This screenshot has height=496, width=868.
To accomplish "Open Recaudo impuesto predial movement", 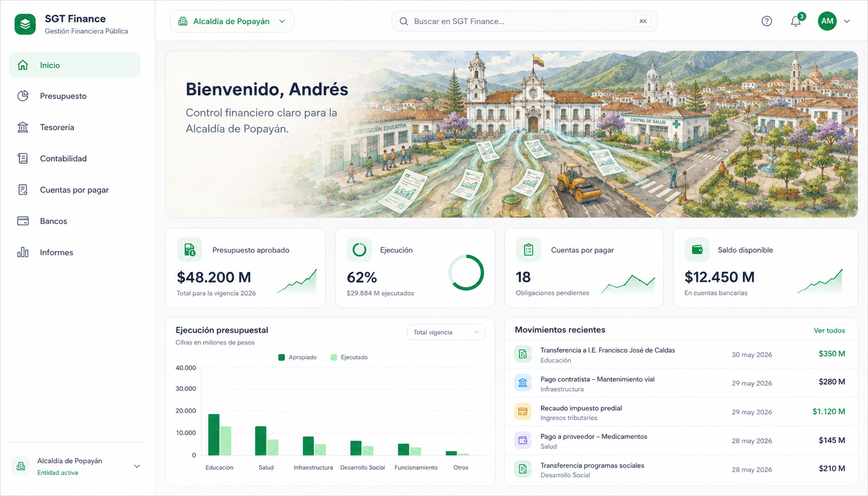I will (x=681, y=412).
